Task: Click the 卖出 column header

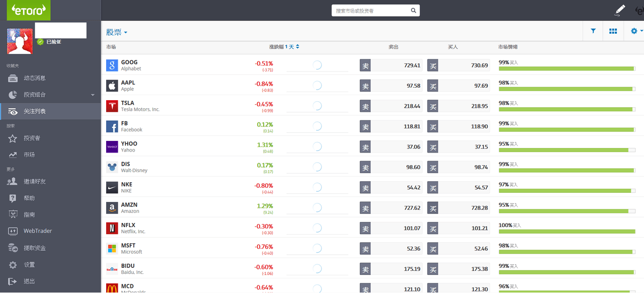Action: (393, 47)
